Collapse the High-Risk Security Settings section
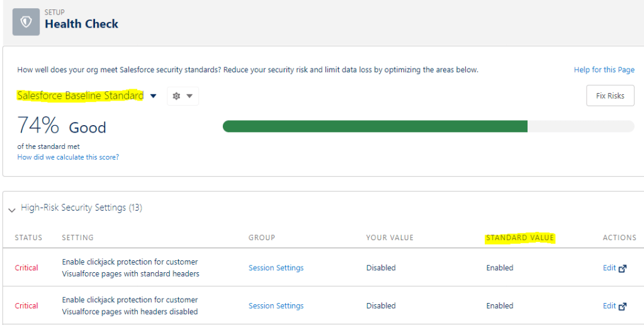This screenshot has height=325, width=644. tap(12, 209)
